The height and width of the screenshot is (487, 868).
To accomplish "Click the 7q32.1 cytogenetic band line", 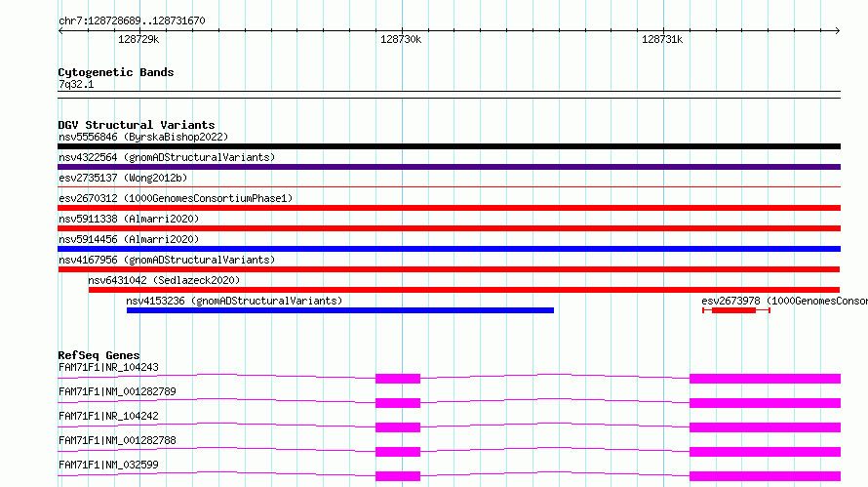I will point(449,95).
